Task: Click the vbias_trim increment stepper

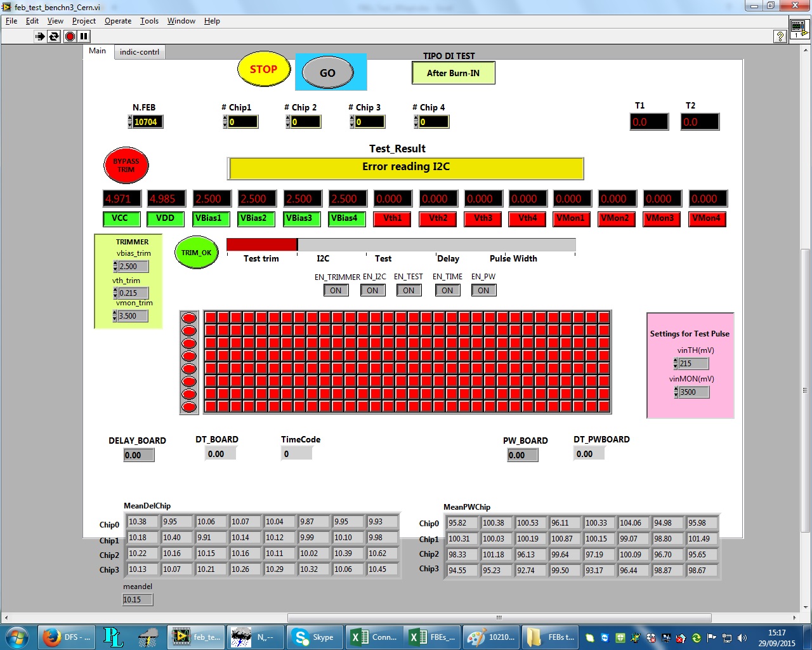Action: coord(115,264)
